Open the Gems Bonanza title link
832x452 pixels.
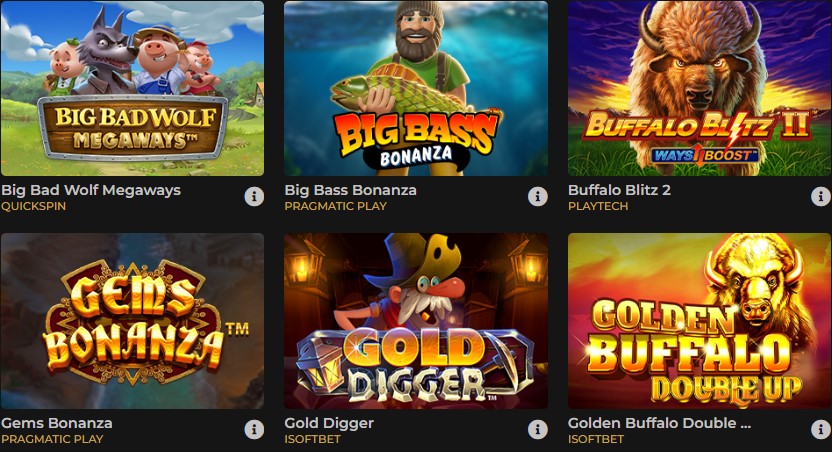57,423
